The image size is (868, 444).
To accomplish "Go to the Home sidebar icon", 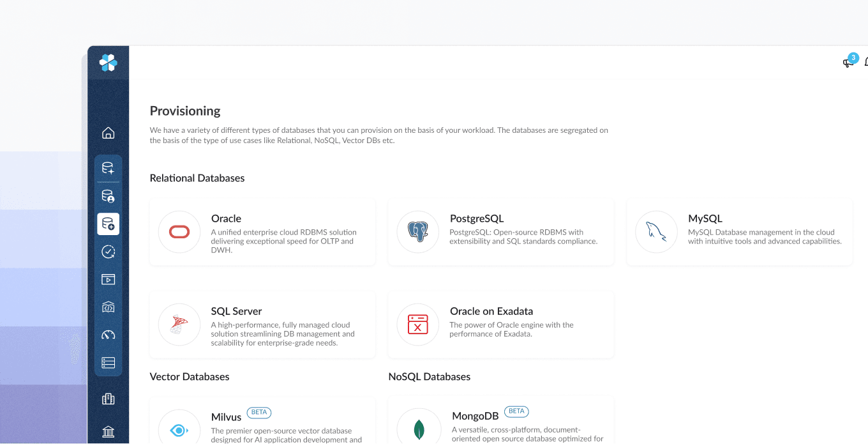I will point(108,133).
